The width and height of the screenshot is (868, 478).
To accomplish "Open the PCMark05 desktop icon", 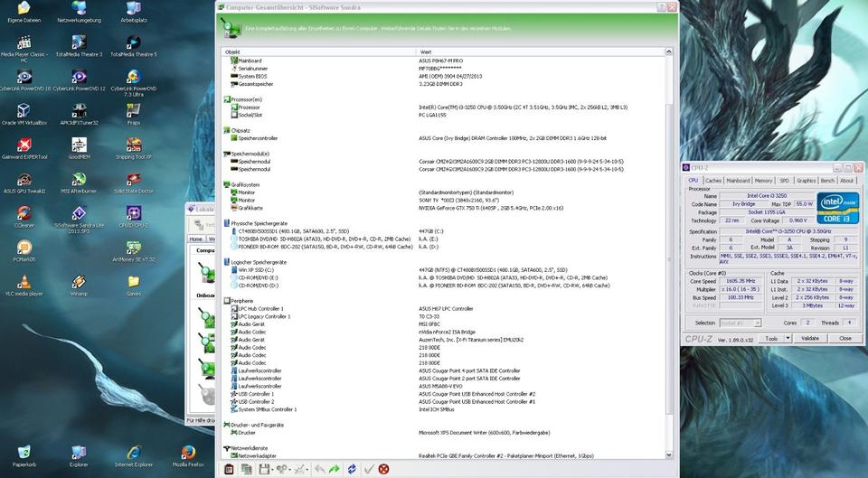I will [24, 247].
